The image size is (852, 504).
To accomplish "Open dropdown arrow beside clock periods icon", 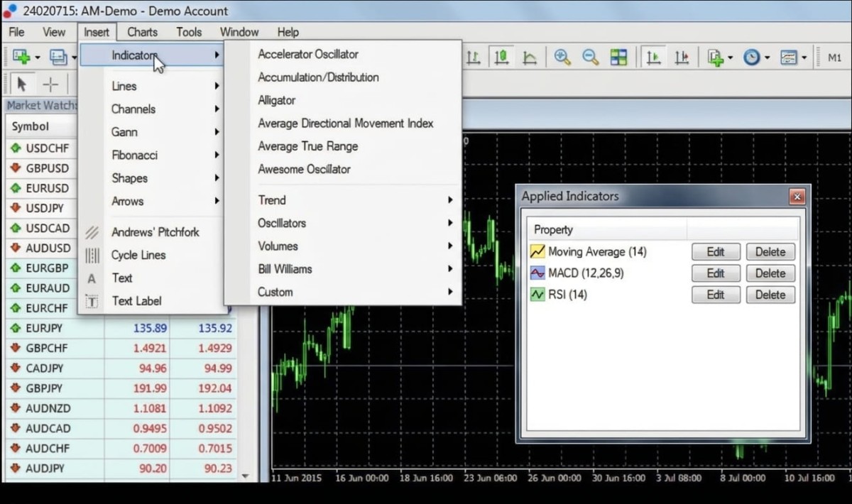I will [768, 58].
